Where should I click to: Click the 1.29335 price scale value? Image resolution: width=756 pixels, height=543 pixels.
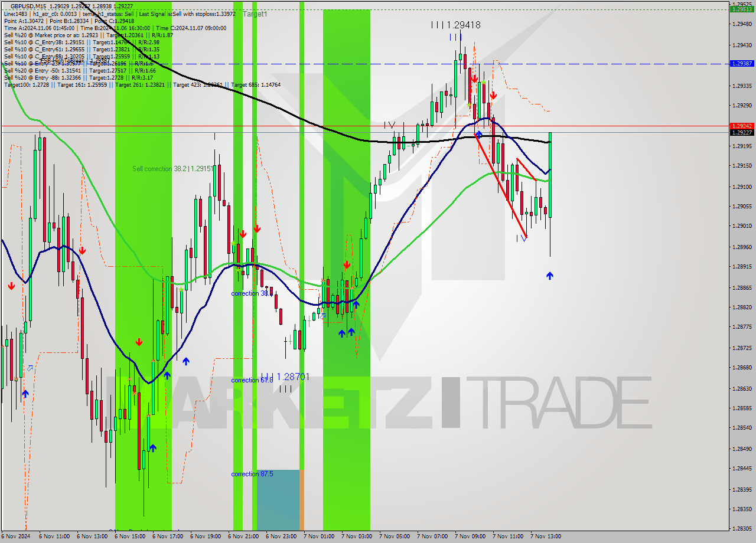click(x=742, y=86)
